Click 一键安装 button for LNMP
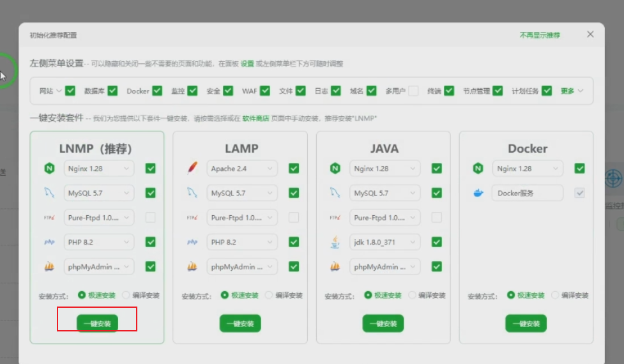The image size is (624, 364). coord(97,323)
